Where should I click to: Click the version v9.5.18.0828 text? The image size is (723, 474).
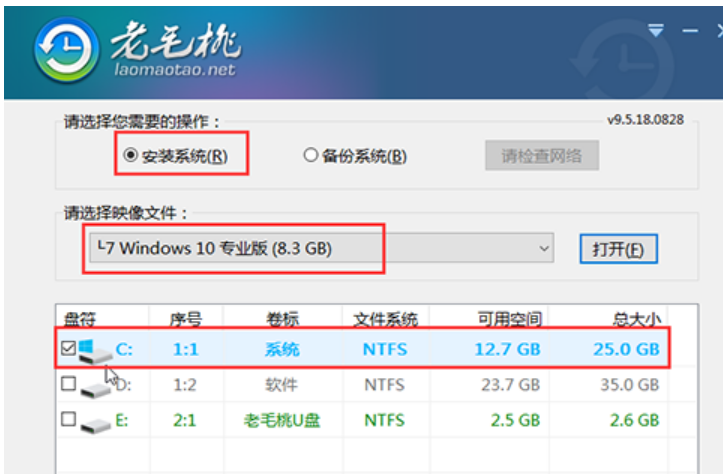click(x=645, y=120)
